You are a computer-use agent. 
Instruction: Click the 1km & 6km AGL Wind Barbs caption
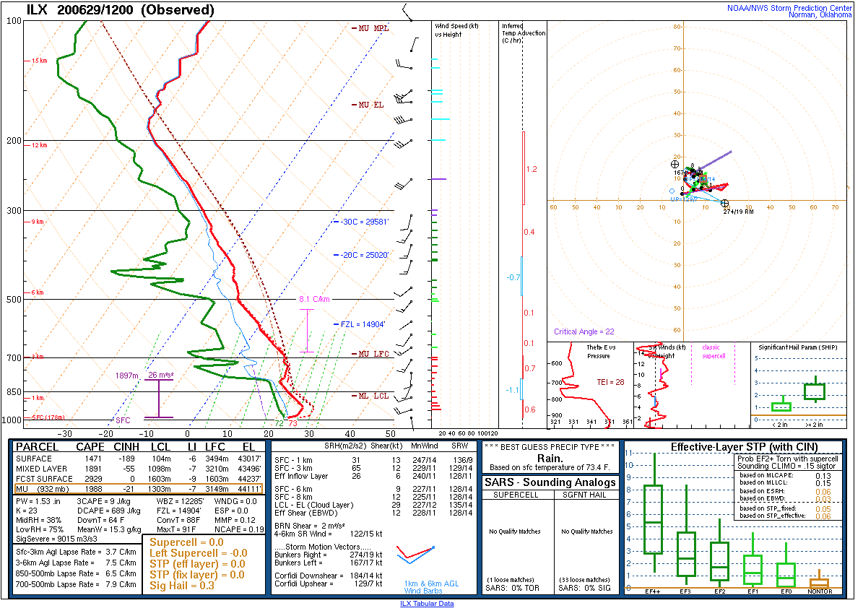tap(432, 587)
